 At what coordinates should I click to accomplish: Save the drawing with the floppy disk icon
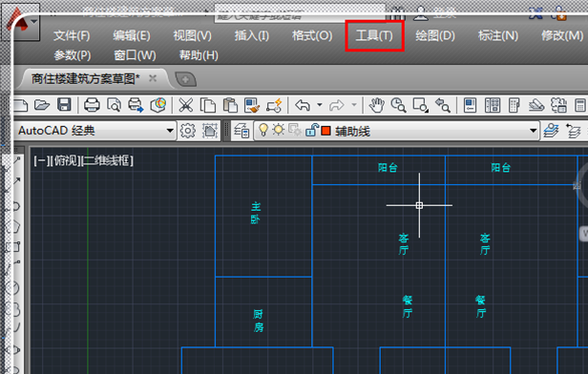point(64,105)
